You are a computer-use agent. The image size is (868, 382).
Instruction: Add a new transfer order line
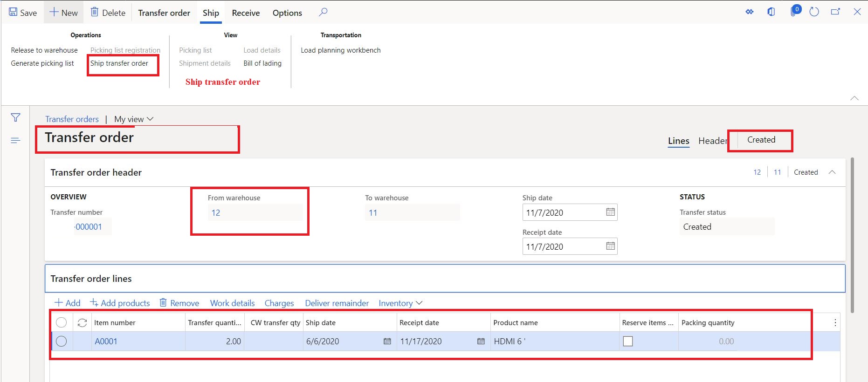[x=68, y=303]
